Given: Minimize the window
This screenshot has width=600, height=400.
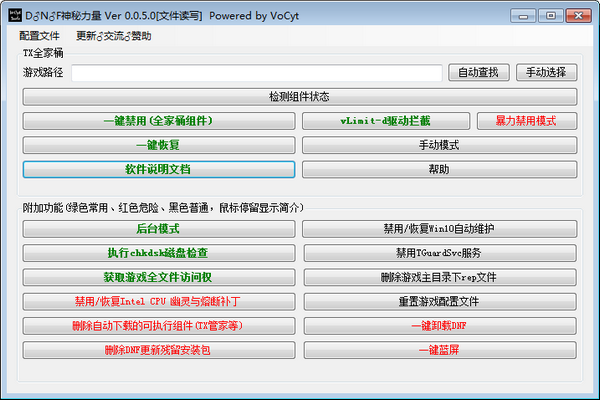Looking at the screenshot, I should [523, 16].
